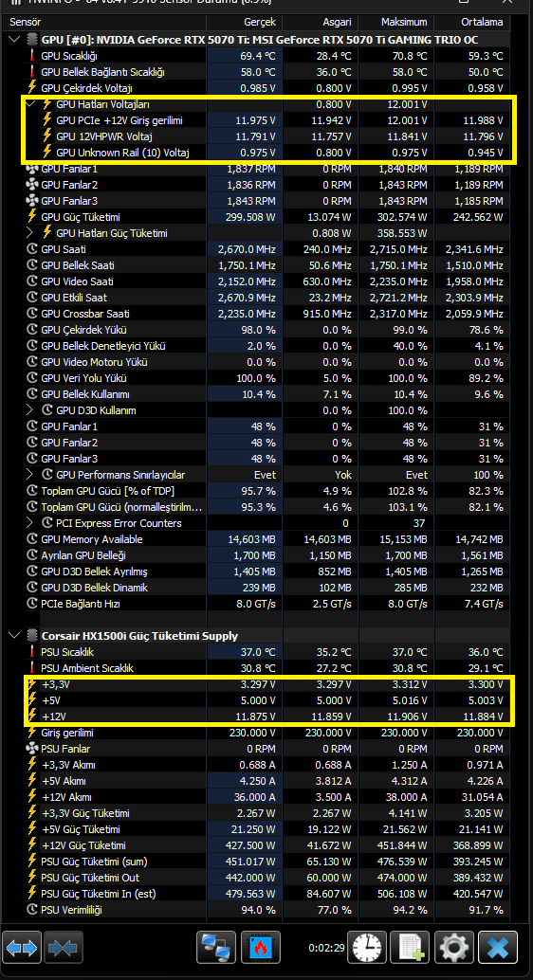The width and height of the screenshot is (533, 980).
Task: Click the Asgari column header
Action: [x=337, y=22]
